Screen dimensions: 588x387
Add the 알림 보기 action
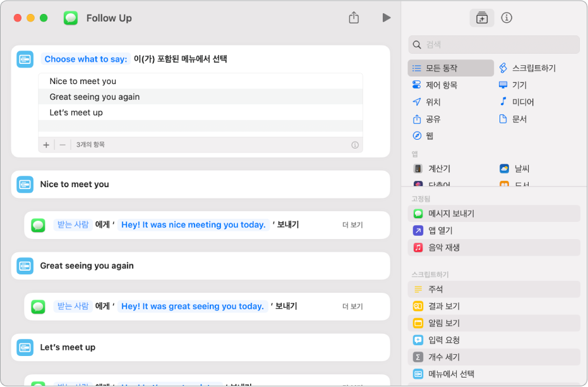[494, 322]
